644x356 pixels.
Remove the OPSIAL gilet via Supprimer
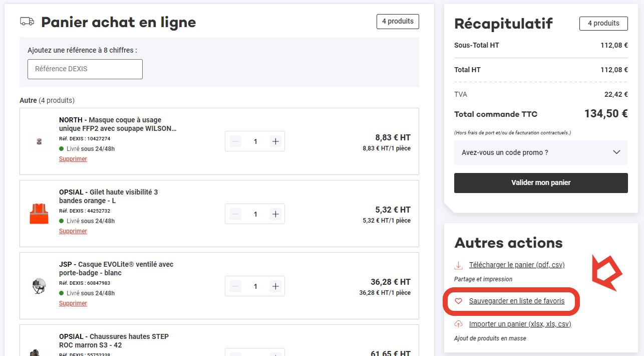[x=73, y=231]
